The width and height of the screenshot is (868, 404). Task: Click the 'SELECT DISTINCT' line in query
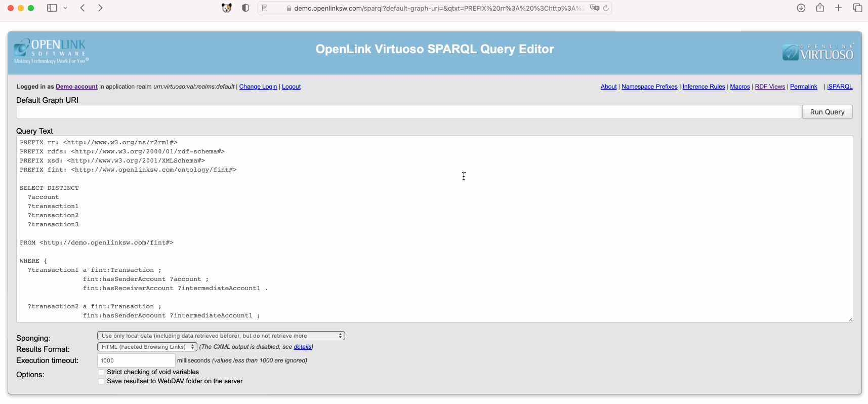point(49,188)
